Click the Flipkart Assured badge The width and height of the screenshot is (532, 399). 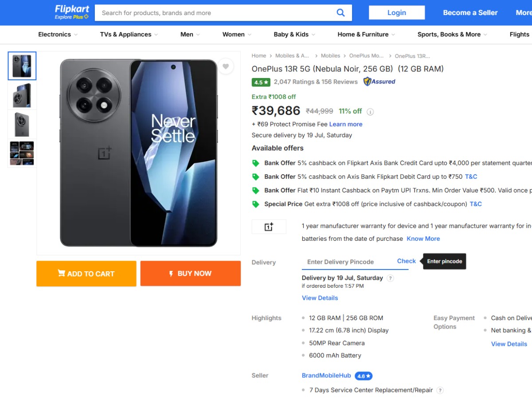[379, 82]
